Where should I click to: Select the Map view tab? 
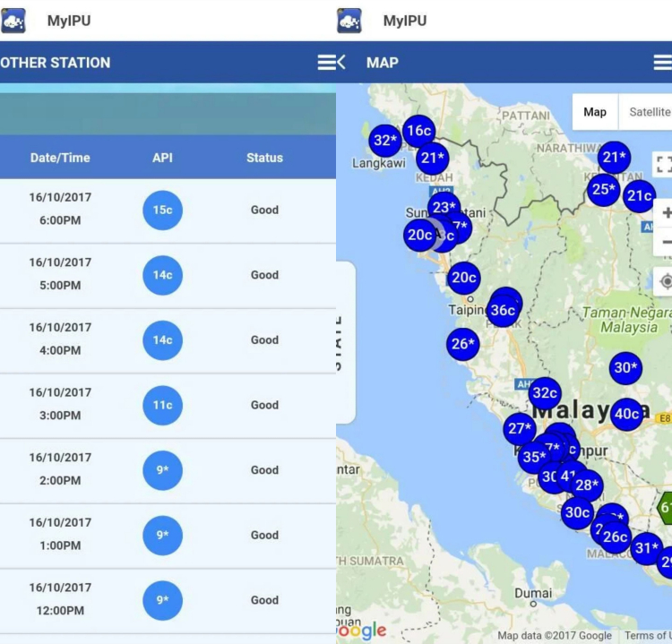pyautogui.click(x=595, y=112)
